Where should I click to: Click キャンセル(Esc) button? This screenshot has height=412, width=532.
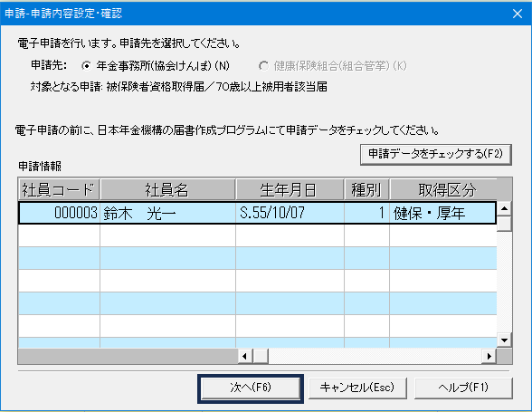pos(357,388)
